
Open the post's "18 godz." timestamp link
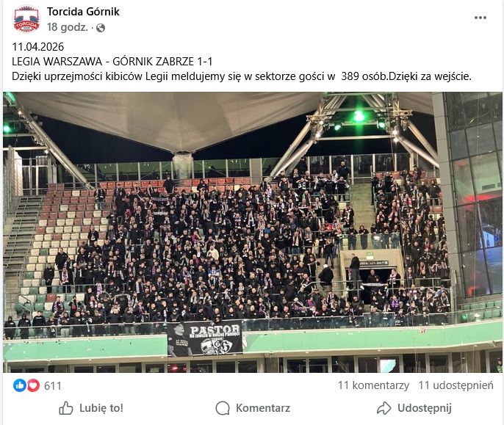tap(68, 28)
